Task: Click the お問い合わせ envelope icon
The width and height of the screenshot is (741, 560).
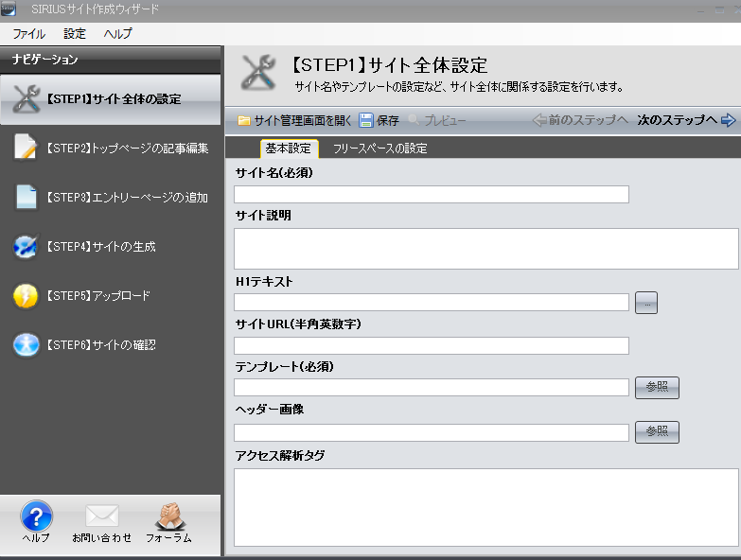Action: pyautogui.click(x=102, y=516)
